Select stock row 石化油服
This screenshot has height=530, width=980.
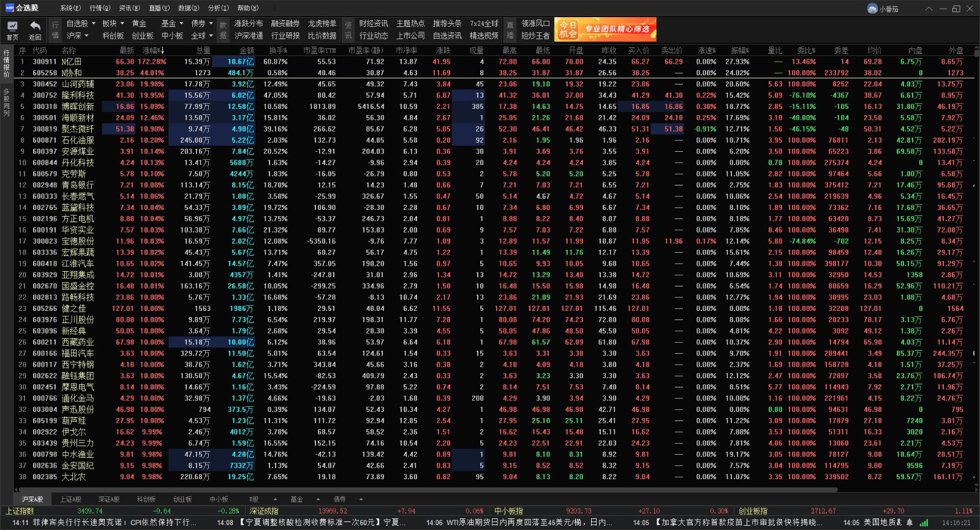[x=494, y=140]
